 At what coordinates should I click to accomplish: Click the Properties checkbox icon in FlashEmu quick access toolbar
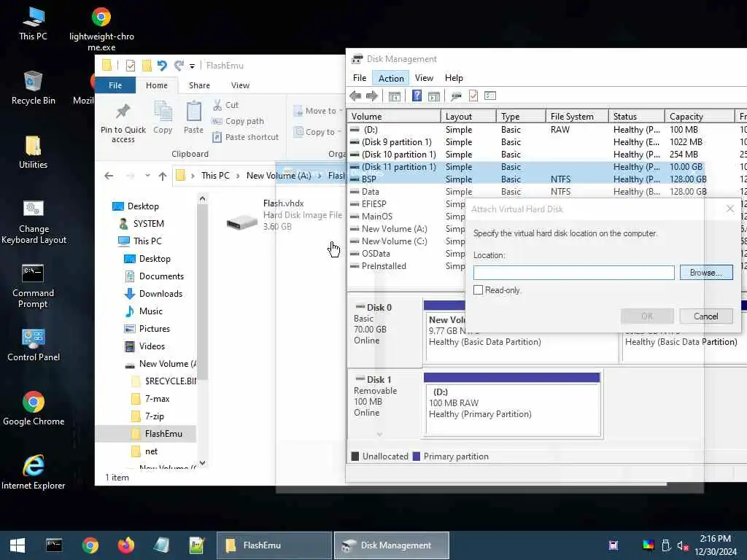pos(130,65)
